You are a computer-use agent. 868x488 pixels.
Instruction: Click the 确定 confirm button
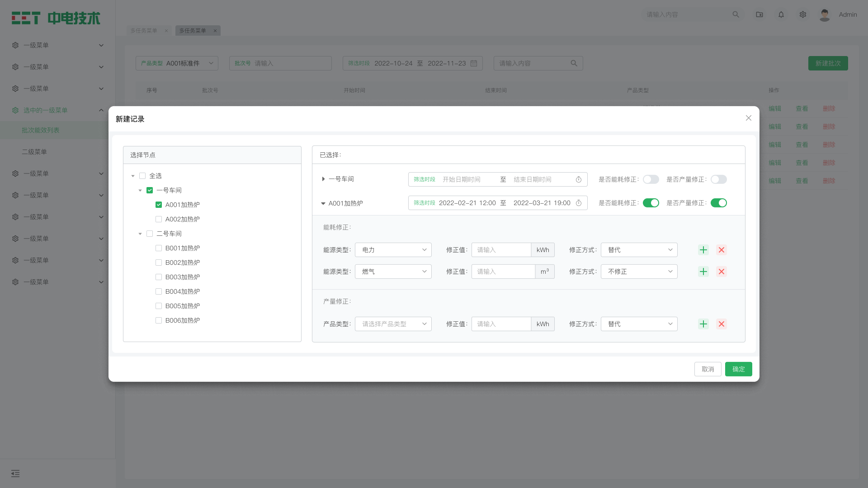click(x=739, y=369)
